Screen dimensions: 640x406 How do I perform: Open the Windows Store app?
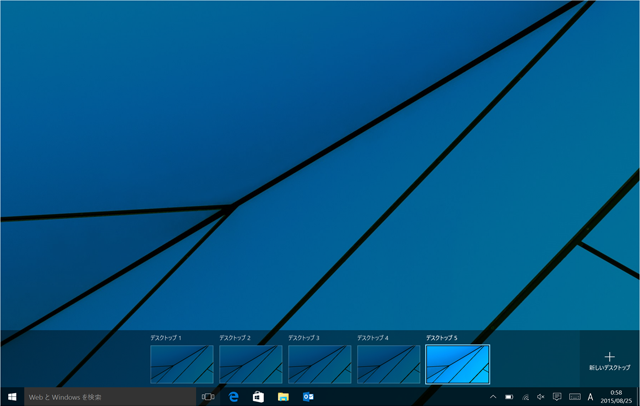(258, 397)
